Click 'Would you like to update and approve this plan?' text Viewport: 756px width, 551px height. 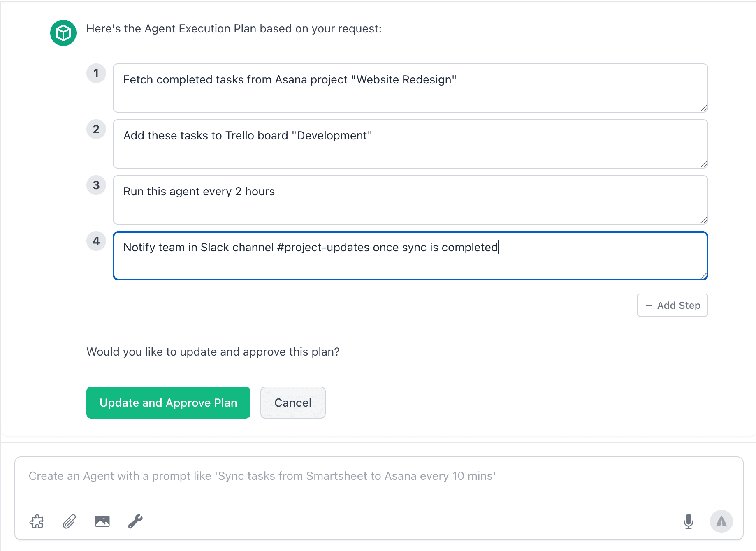coord(213,352)
